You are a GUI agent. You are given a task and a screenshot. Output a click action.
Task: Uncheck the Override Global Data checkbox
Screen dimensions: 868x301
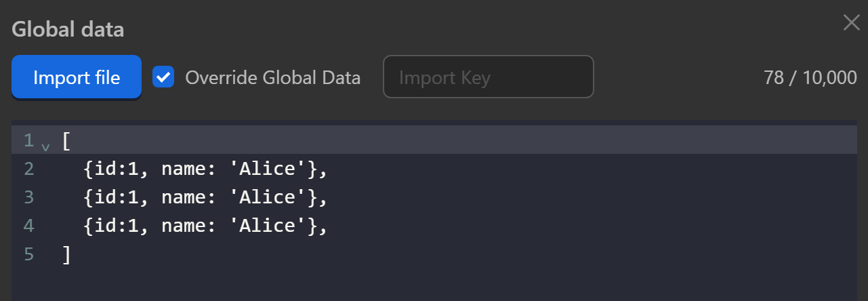[163, 77]
